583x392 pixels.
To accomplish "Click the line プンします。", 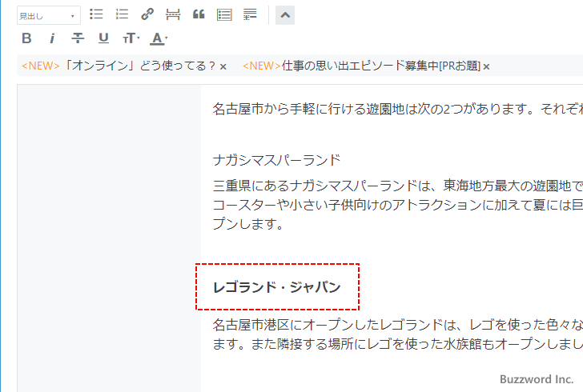I will (x=248, y=224).
